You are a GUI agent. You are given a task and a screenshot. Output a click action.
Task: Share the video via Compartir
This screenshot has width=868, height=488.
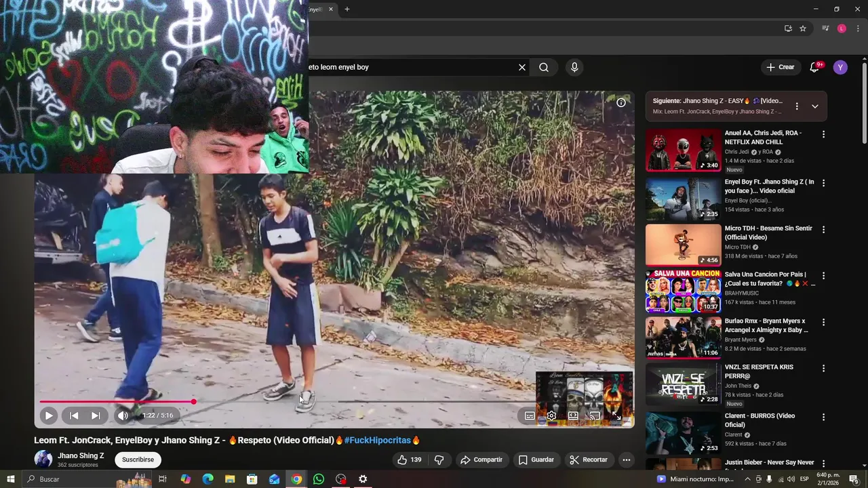(x=481, y=460)
